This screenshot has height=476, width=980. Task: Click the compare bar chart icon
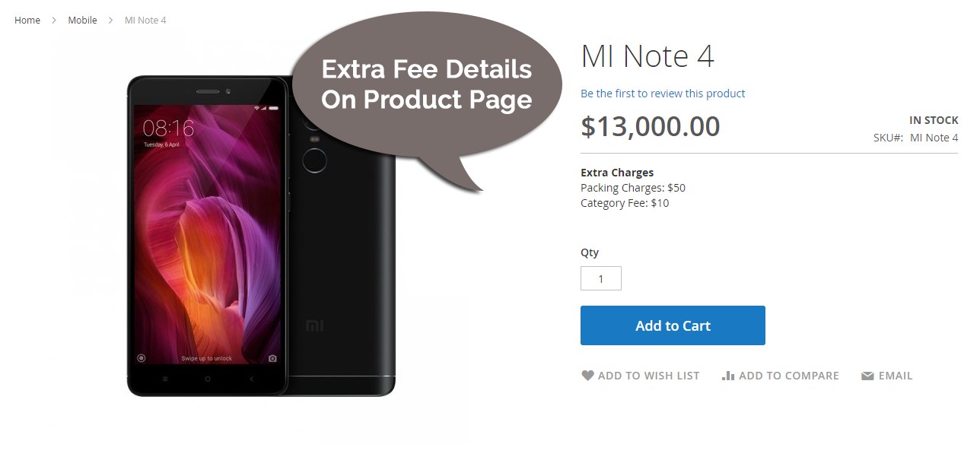tap(728, 376)
